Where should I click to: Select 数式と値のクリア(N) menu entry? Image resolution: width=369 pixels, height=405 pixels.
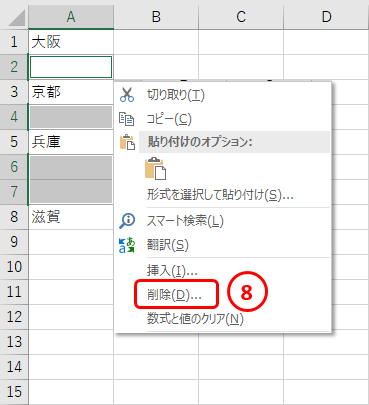[195, 319]
